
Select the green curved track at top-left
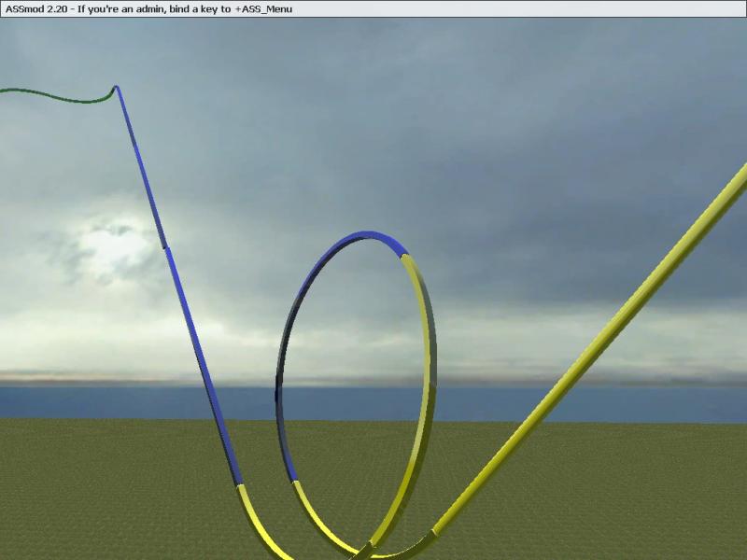[x=56, y=96]
